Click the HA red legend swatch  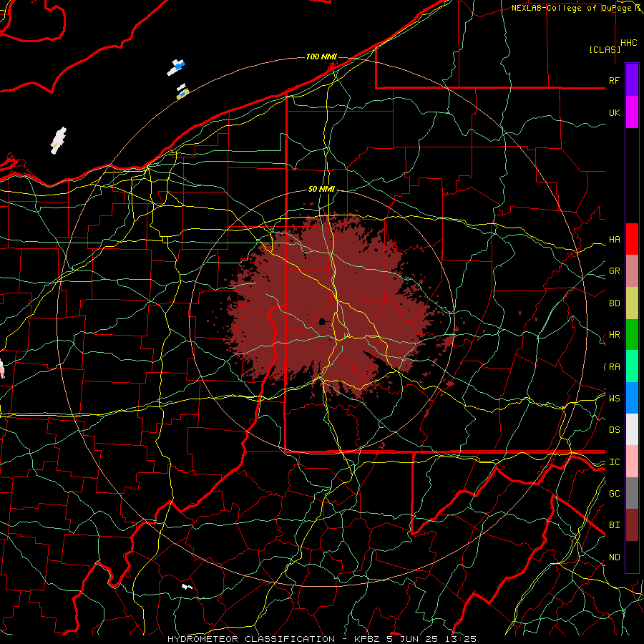click(632, 239)
